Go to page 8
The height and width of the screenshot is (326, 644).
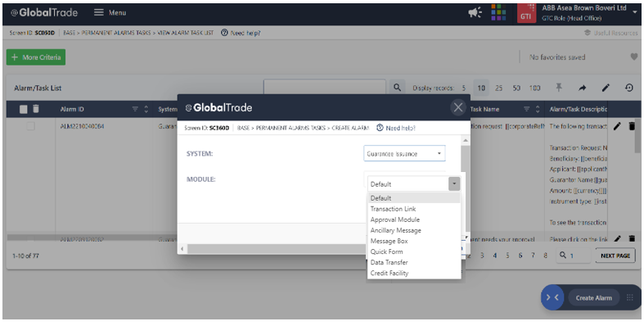[546, 256]
